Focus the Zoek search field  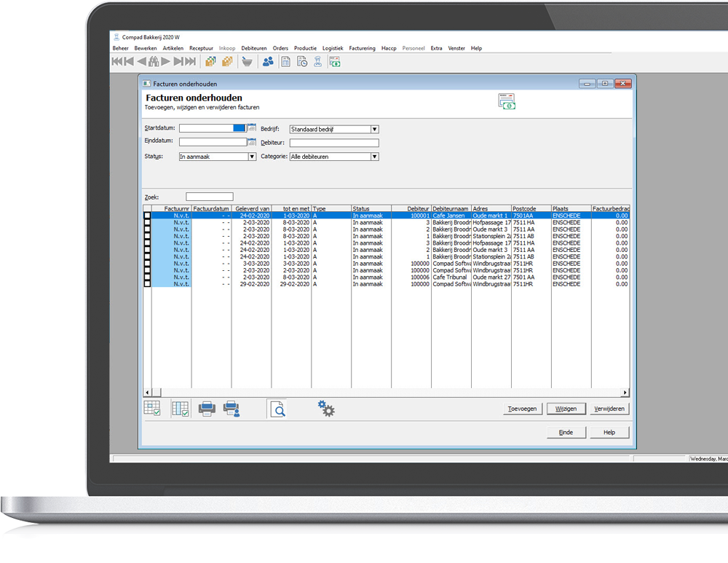point(210,197)
